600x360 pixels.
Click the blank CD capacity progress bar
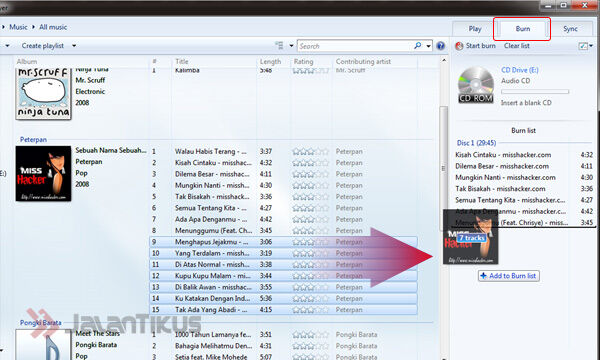[535, 92]
